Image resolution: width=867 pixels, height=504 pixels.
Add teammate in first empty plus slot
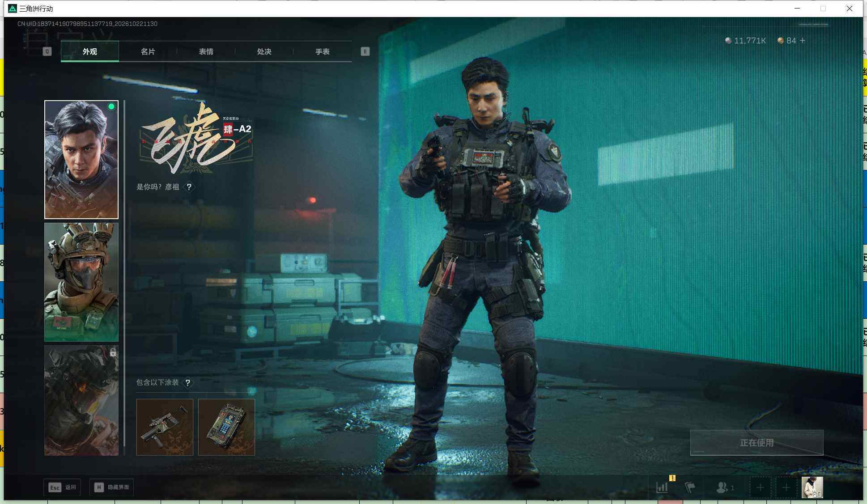click(760, 487)
